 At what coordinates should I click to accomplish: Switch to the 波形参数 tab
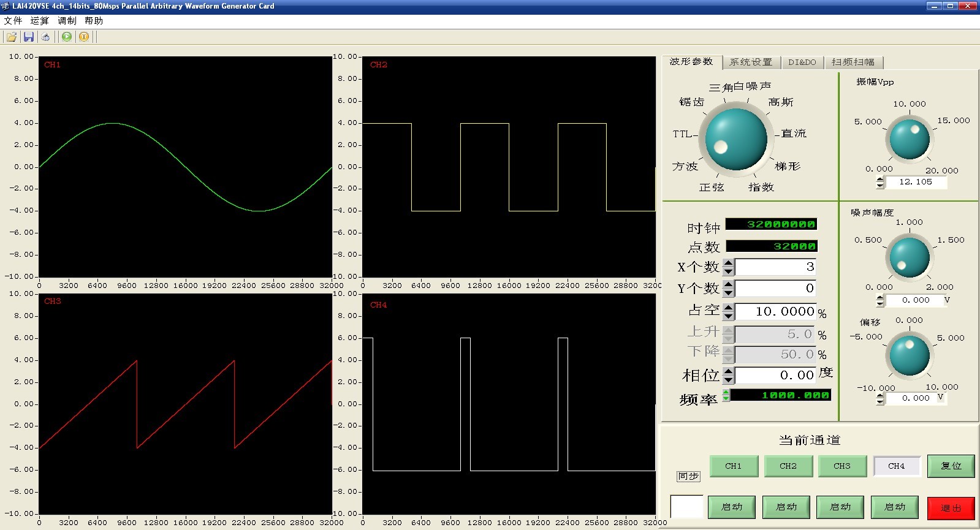point(691,62)
